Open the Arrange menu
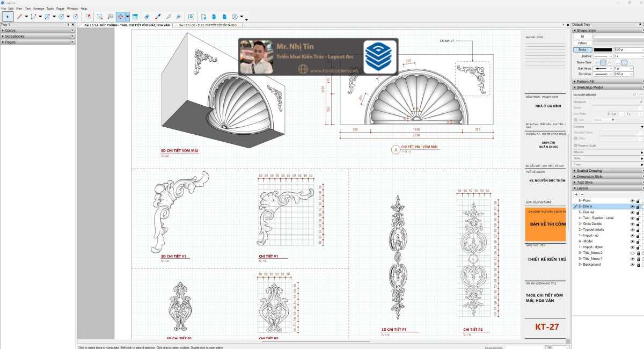 (x=39, y=9)
